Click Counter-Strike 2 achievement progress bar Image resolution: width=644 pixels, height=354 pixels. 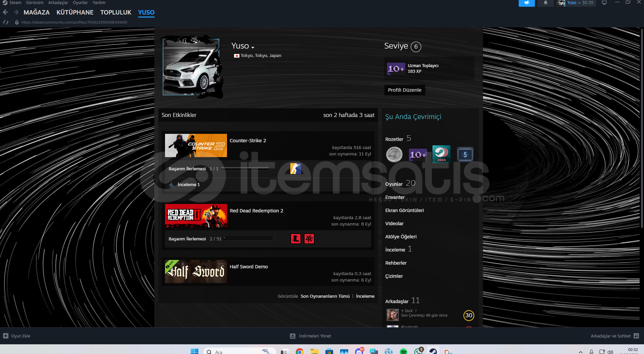coord(245,169)
